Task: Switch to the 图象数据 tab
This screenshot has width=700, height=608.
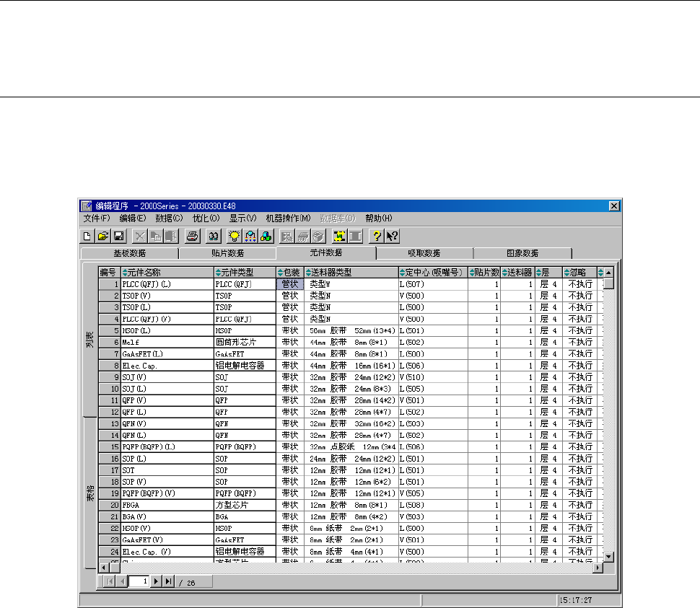Action: click(x=522, y=253)
